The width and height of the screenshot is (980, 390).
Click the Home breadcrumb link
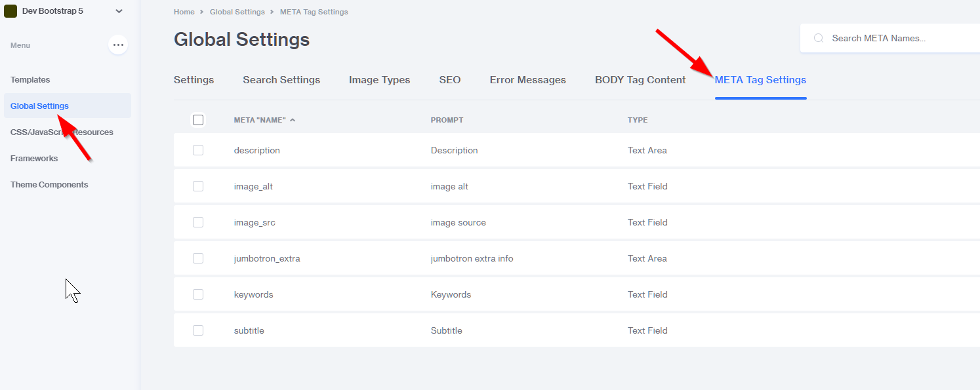click(184, 12)
